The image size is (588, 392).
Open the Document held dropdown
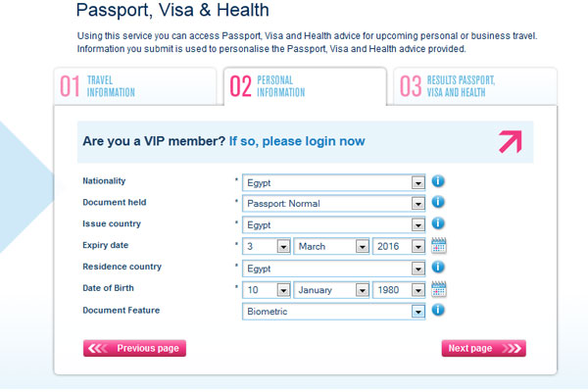tap(418, 204)
